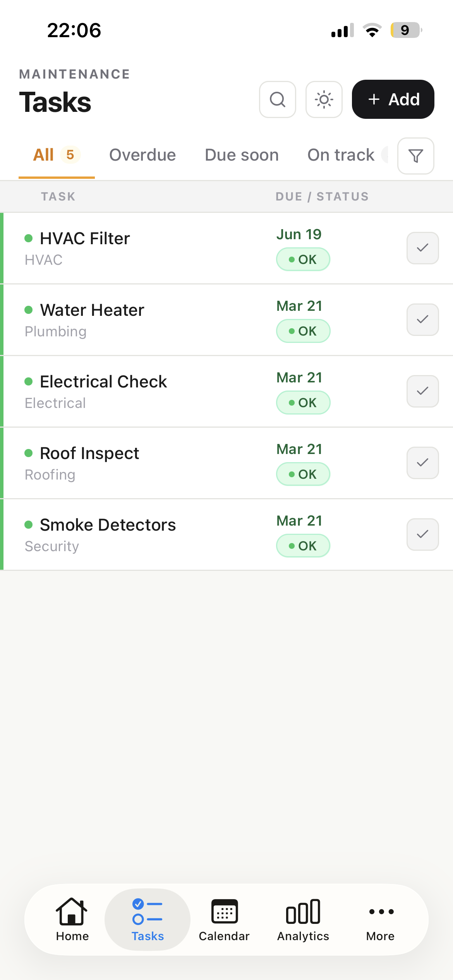Go to Home in bottom navigation

(72, 919)
